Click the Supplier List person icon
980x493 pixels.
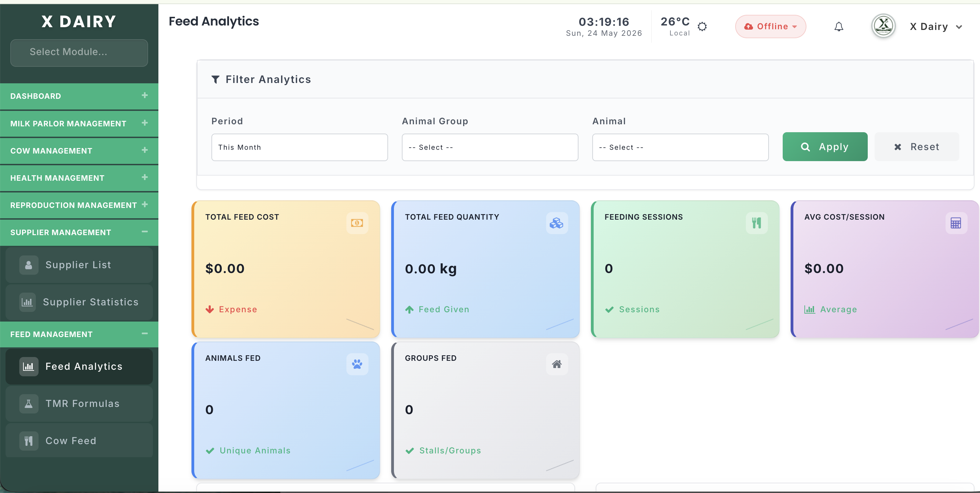point(29,265)
